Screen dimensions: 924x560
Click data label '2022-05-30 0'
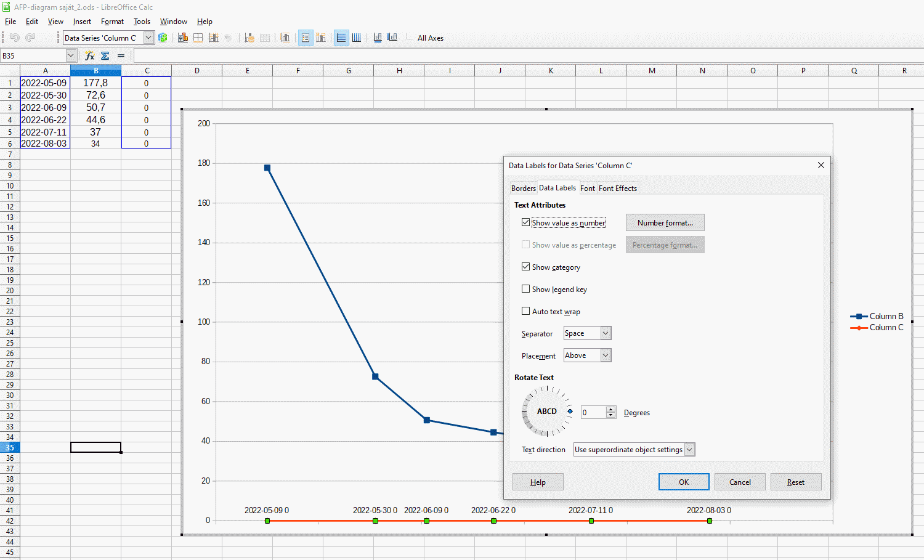(375, 510)
